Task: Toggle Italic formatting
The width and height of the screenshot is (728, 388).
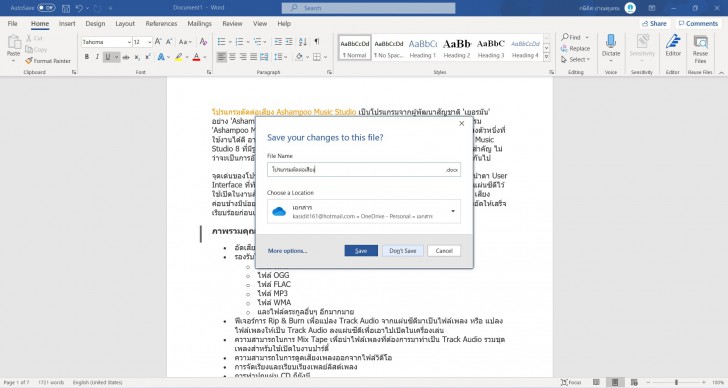Action: coord(97,57)
